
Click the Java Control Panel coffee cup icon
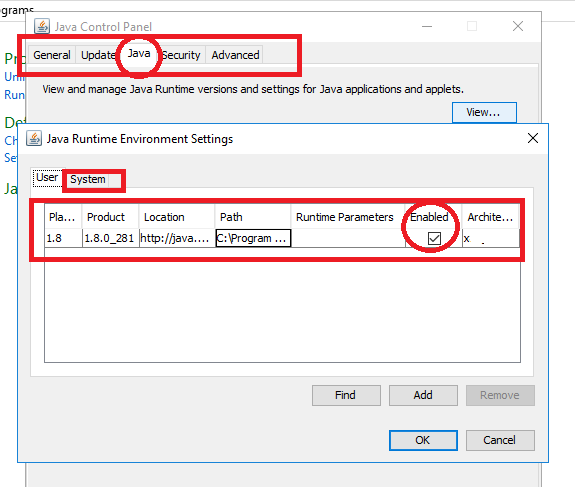(x=42, y=26)
